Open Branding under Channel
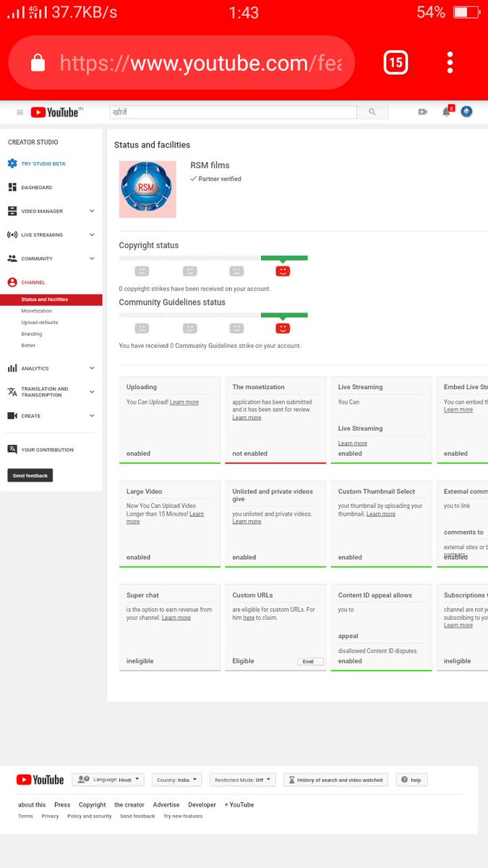Viewport: 488px width, 868px height. tap(32, 334)
